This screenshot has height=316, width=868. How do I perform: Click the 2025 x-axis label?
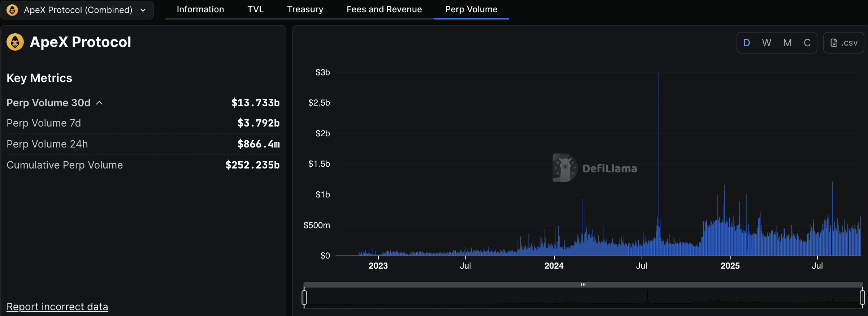point(730,266)
